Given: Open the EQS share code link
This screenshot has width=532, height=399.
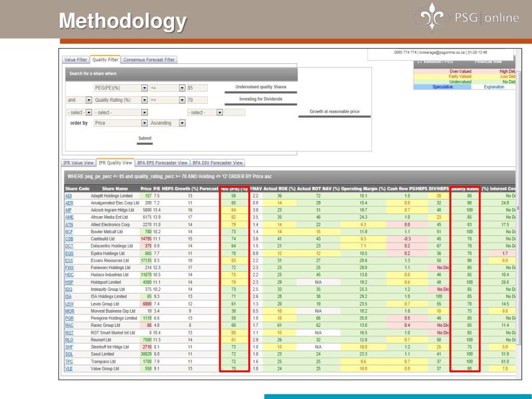Looking at the screenshot, I should coord(69,254).
